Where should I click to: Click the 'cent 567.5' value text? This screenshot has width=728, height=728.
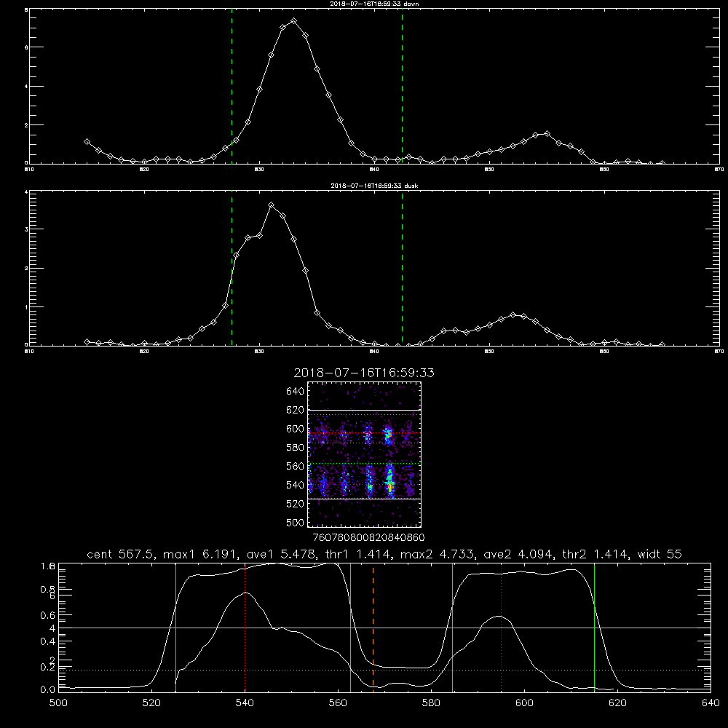click(x=121, y=554)
